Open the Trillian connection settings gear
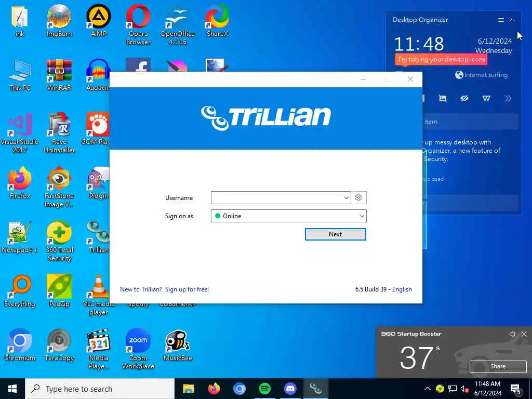Image resolution: width=532 pixels, height=399 pixels. pyautogui.click(x=358, y=197)
